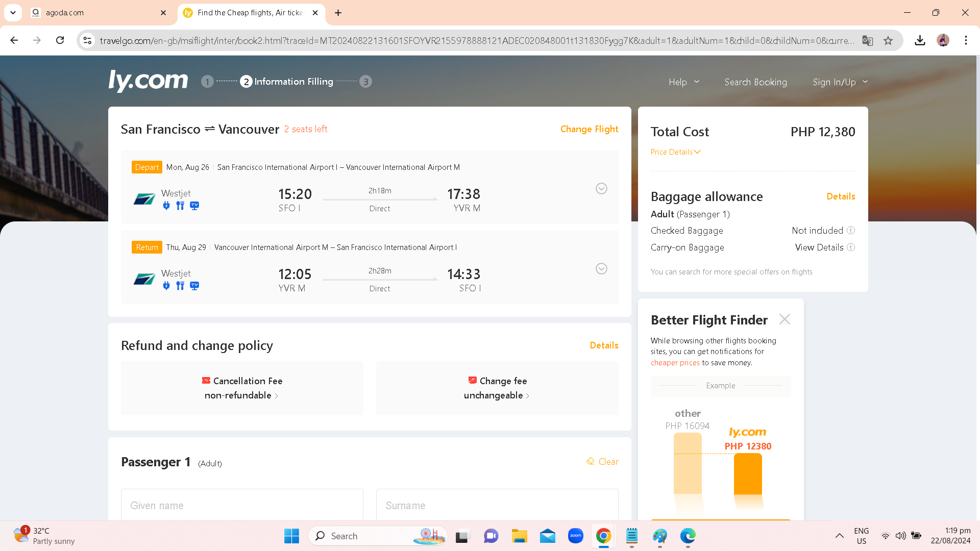This screenshot has width=980, height=551.
Task: Click the Clear eraser icon for Passenger 1
Action: 591,461
